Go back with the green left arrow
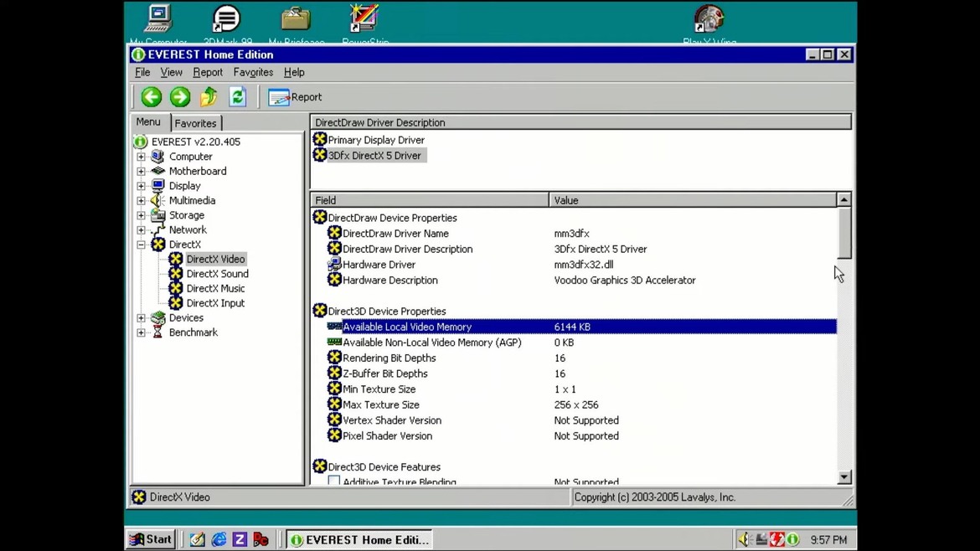Viewport: 980px width, 551px height. click(x=152, y=97)
